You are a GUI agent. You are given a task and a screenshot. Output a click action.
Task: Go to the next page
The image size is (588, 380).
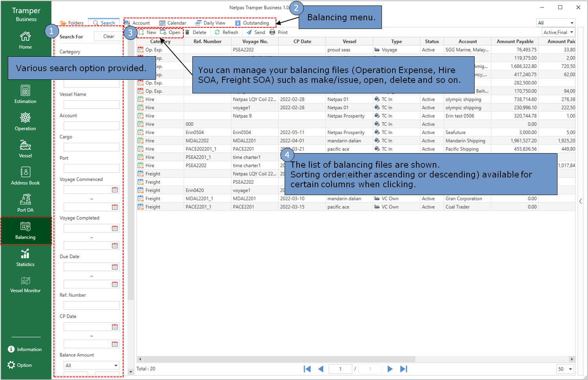point(390,369)
